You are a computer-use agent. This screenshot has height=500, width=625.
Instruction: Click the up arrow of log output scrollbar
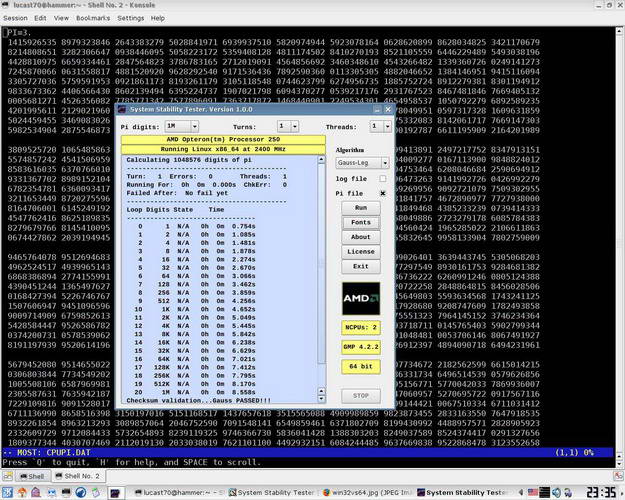click(x=321, y=159)
